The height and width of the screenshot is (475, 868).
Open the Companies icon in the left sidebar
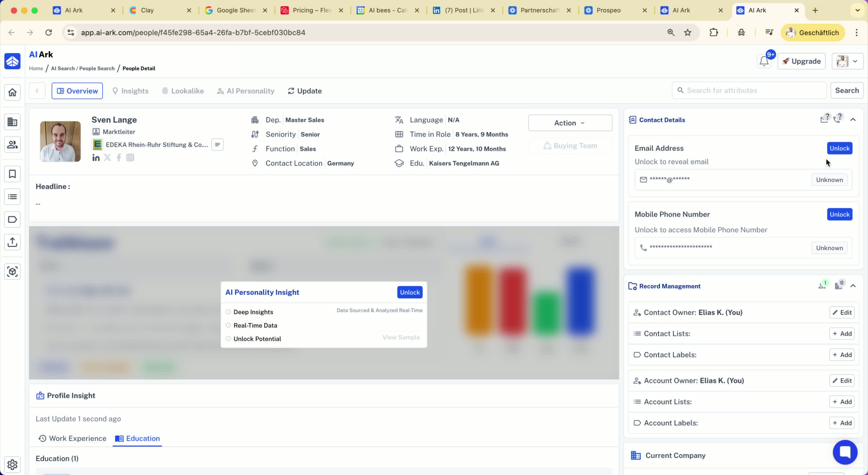pos(13,122)
